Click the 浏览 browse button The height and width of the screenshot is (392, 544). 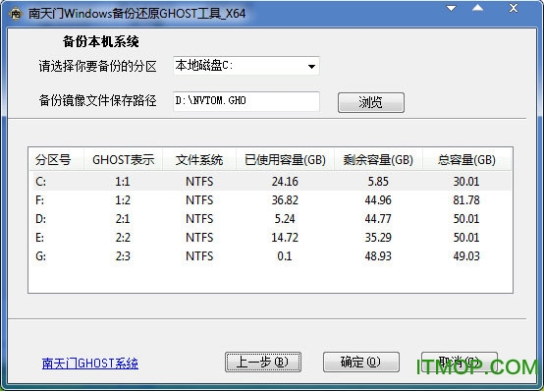(x=371, y=102)
